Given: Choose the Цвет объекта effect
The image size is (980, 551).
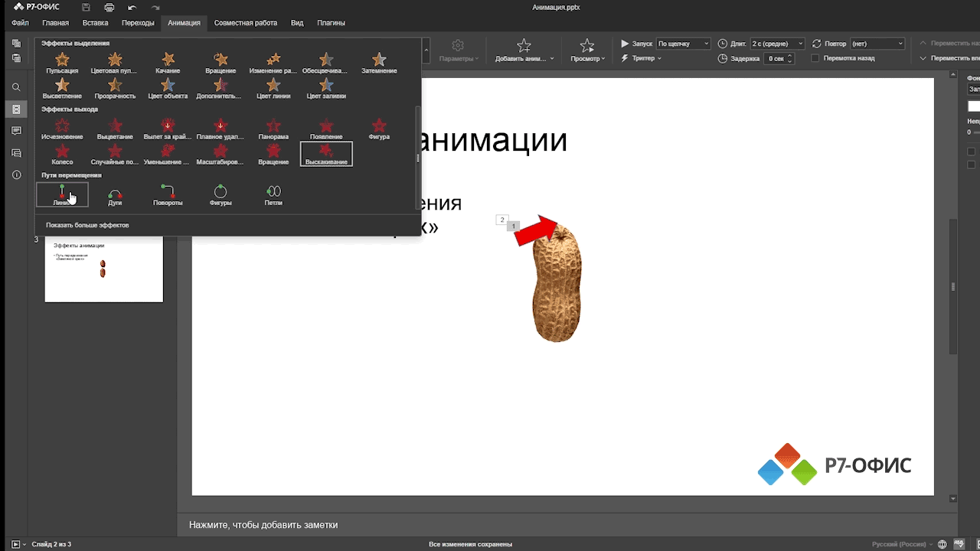Looking at the screenshot, I should click(168, 89).
